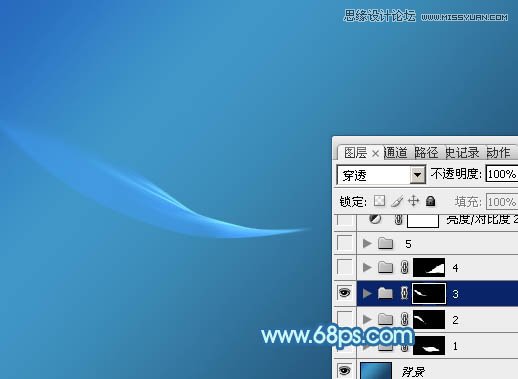Screen dimensions: 518x379
Task: Click the 填充 label
Action: click(x=468, y=202)
